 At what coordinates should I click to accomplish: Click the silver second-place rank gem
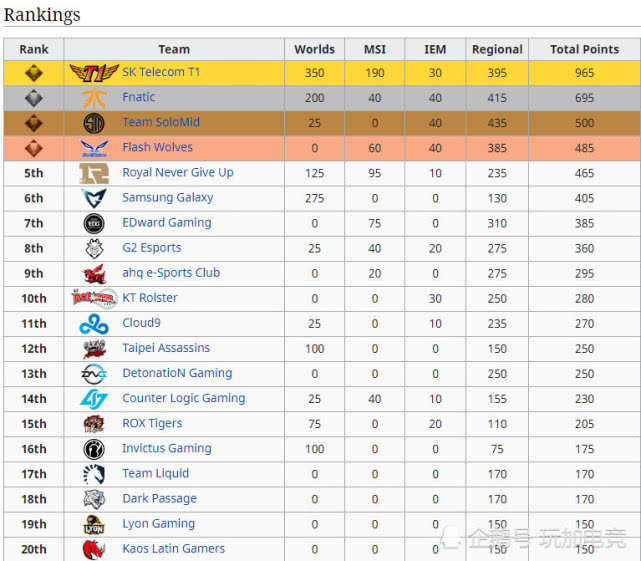[x=34, y=98]
